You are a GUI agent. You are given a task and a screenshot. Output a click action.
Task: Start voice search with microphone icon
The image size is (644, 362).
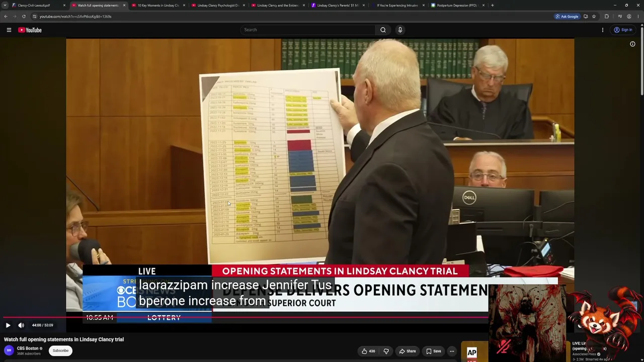click(x=400, y=30)
